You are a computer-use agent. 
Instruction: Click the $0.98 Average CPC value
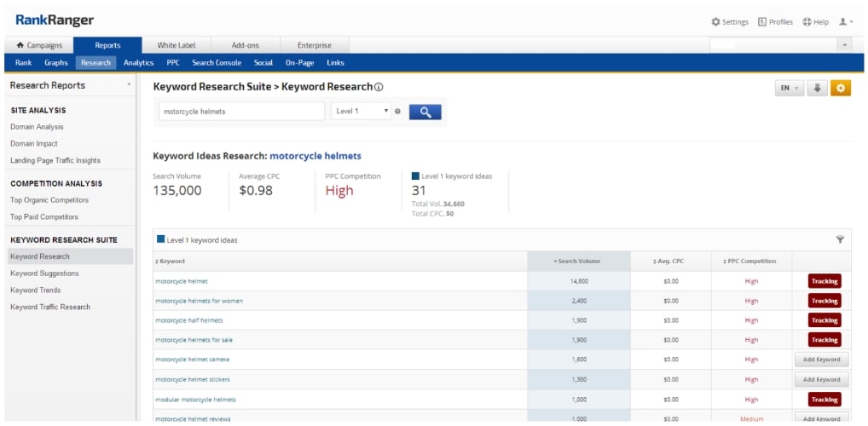[x=256, y=191]
